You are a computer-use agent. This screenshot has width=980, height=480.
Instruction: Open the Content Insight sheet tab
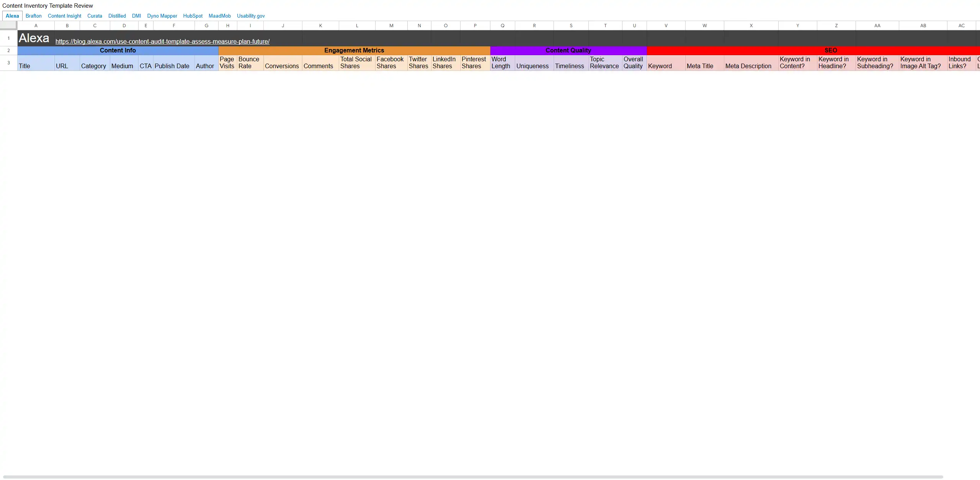64,16
